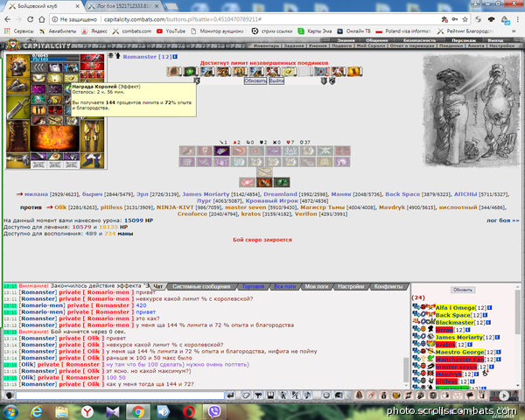This screenshot has width=525, height=420.
Task: Open the Поединки submenu item
Action: [451, 45]
